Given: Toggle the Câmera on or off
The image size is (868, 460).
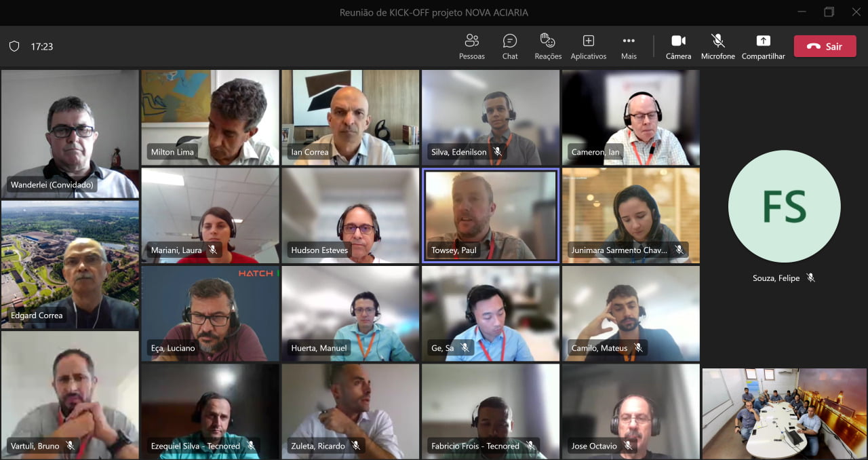Looking at the screenshot, I should coord(678,47).
